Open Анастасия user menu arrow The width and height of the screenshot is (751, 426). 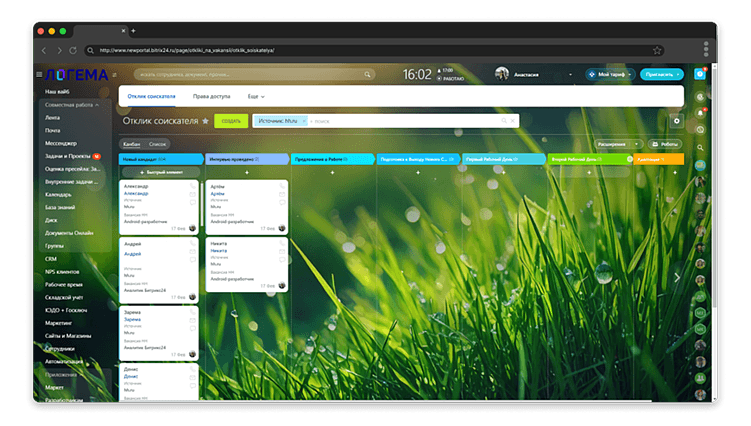(x=570, y=75)
